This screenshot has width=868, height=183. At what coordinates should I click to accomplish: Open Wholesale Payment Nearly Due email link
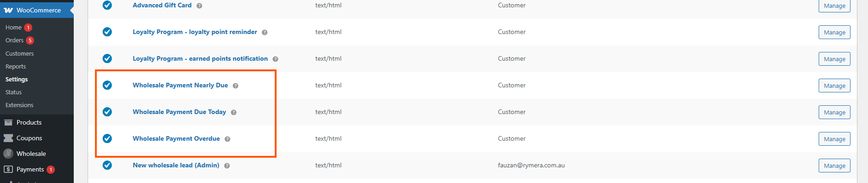click(x=180, y=85)
